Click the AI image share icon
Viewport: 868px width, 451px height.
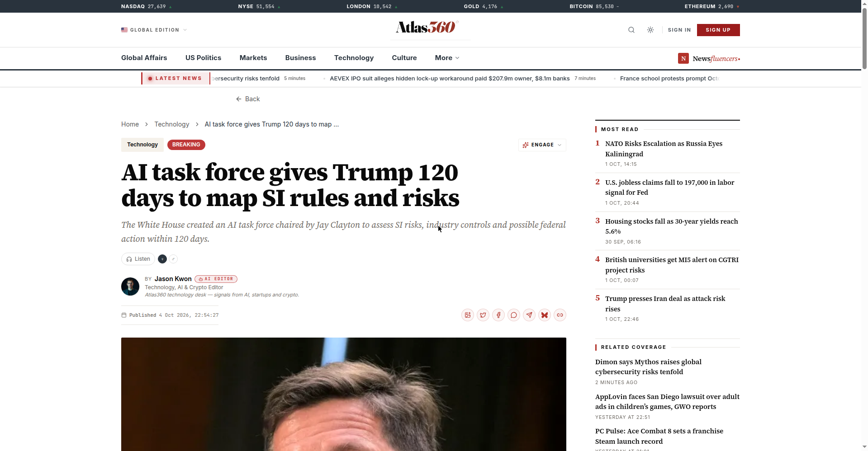pyautogui.click(x=468, y=315)
